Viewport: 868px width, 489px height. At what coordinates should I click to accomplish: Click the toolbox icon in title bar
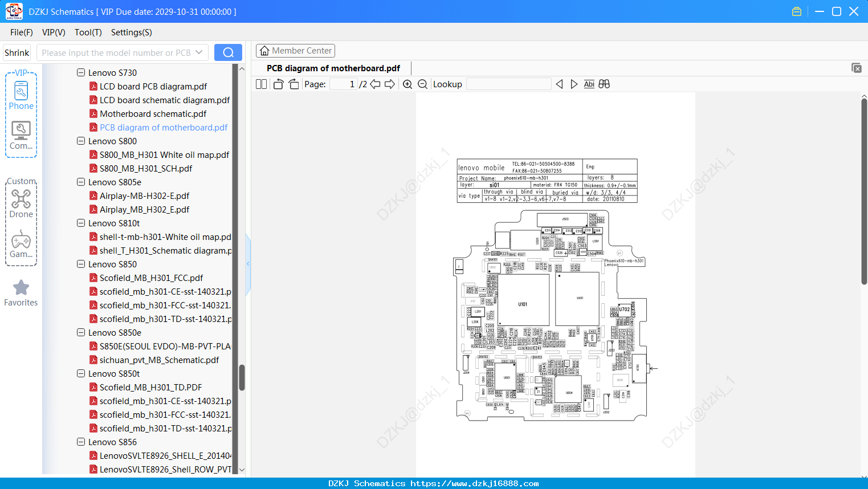(797, 11)
